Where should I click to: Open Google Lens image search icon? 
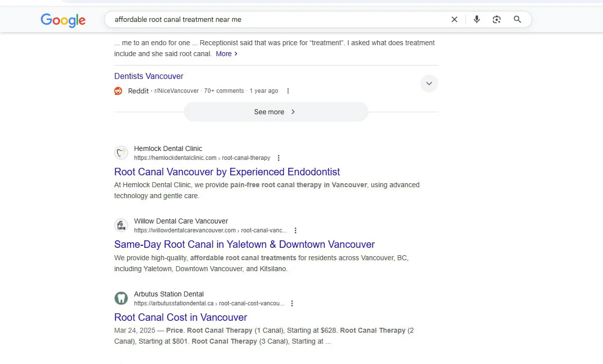tap(497, 19)
